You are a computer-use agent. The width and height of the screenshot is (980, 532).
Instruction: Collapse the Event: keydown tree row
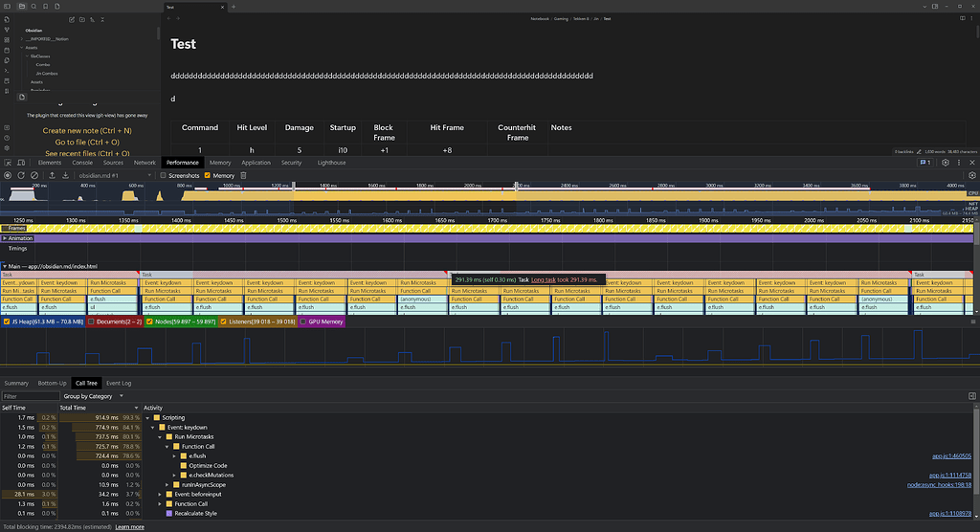[153, 428]
